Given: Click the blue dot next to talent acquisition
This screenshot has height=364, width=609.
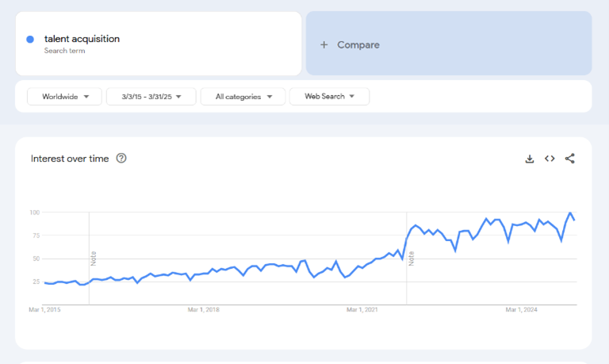Looking at the screenshot, I should tap(30, 39).
